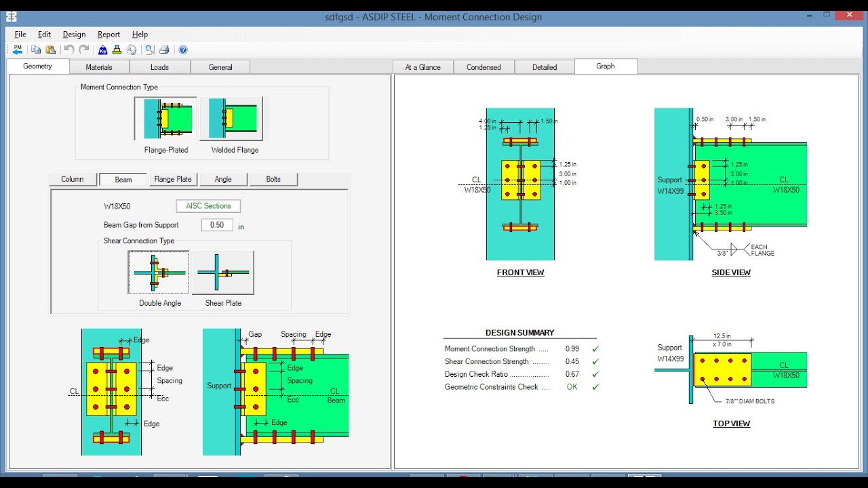868x488 pixels.
Task: Click the DESIGN SUMMARY heading
Action: [519, 333]
